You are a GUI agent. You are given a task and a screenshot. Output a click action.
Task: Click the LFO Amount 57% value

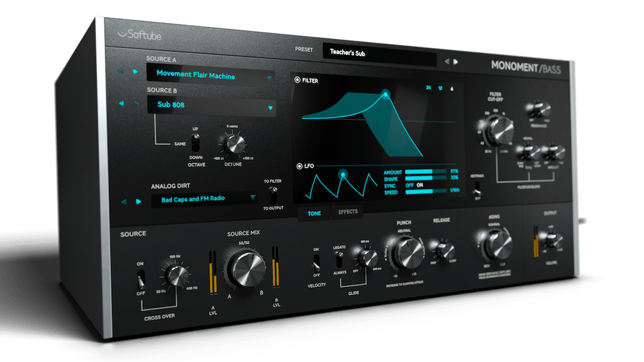pyautogui.click(x=454, y=171)
